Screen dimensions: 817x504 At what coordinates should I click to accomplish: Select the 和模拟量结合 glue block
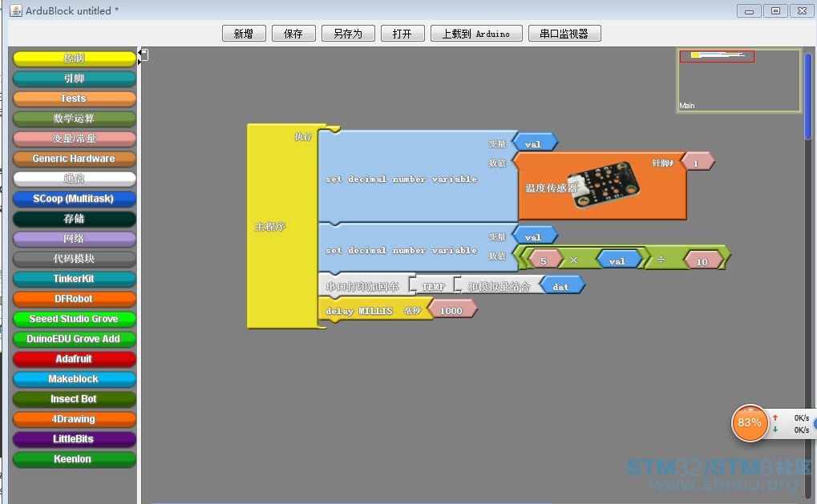(x=500, y=286)
